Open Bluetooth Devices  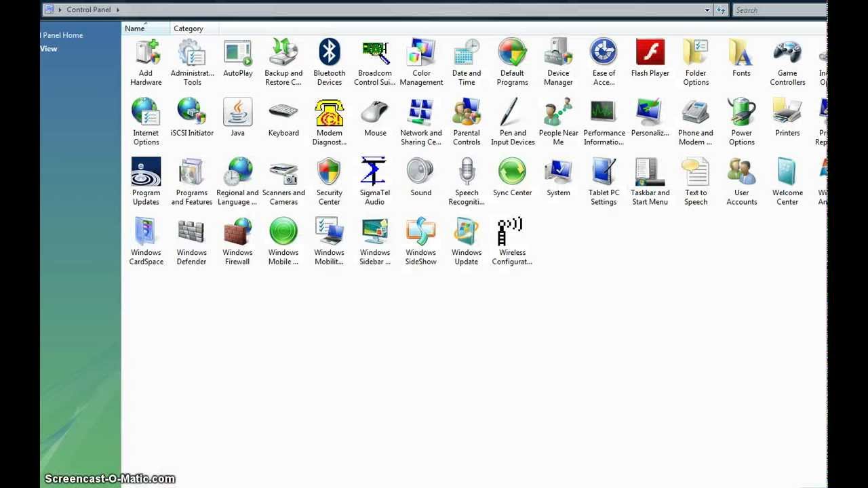(x=330, y=62)
